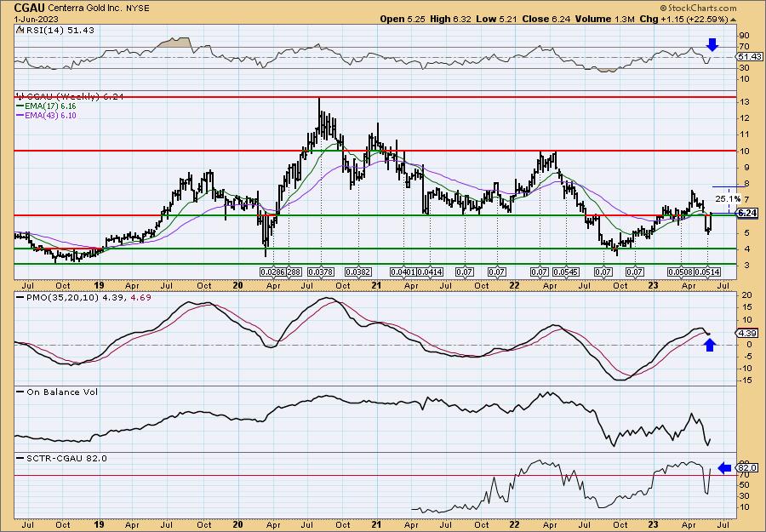766x532 pixels.
Task: Click the 0.0401 dividend marker
Action: [403, 272]
